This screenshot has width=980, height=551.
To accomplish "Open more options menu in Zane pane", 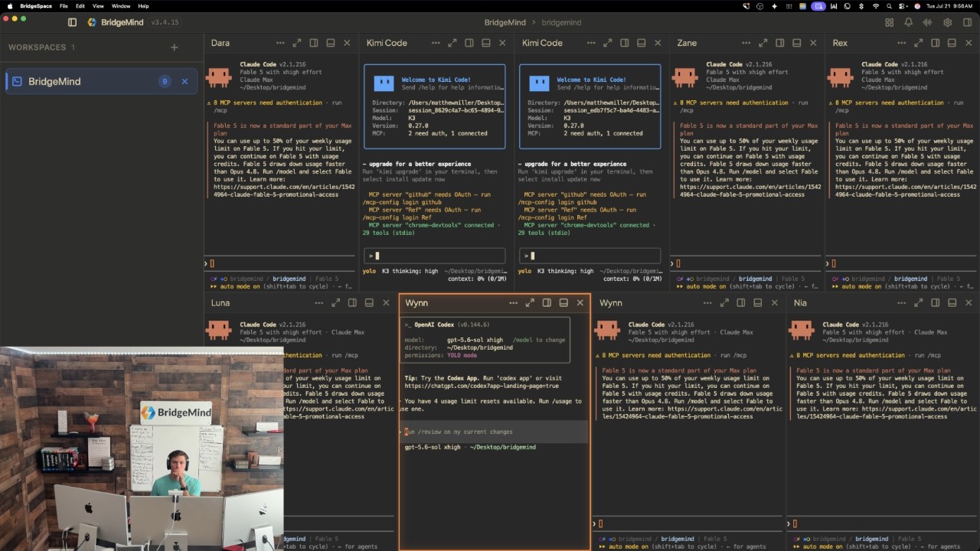I will (746, 43).
